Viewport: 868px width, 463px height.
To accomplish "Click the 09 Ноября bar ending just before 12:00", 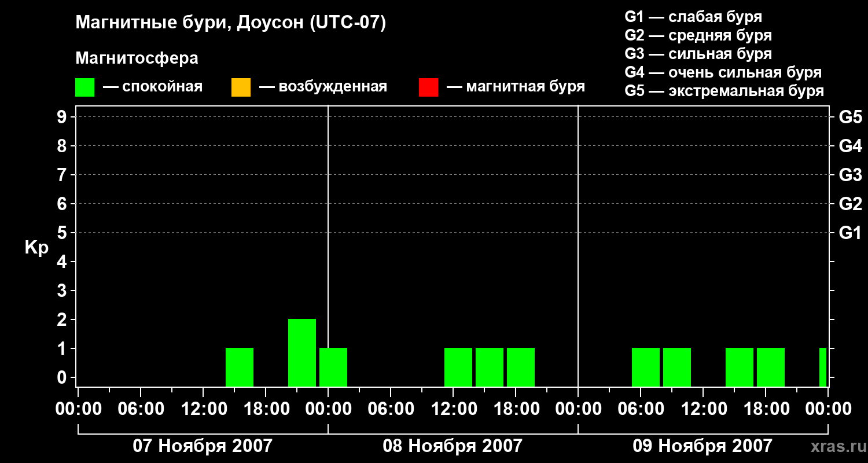I will pyautogui.click(x=677, y=367).
